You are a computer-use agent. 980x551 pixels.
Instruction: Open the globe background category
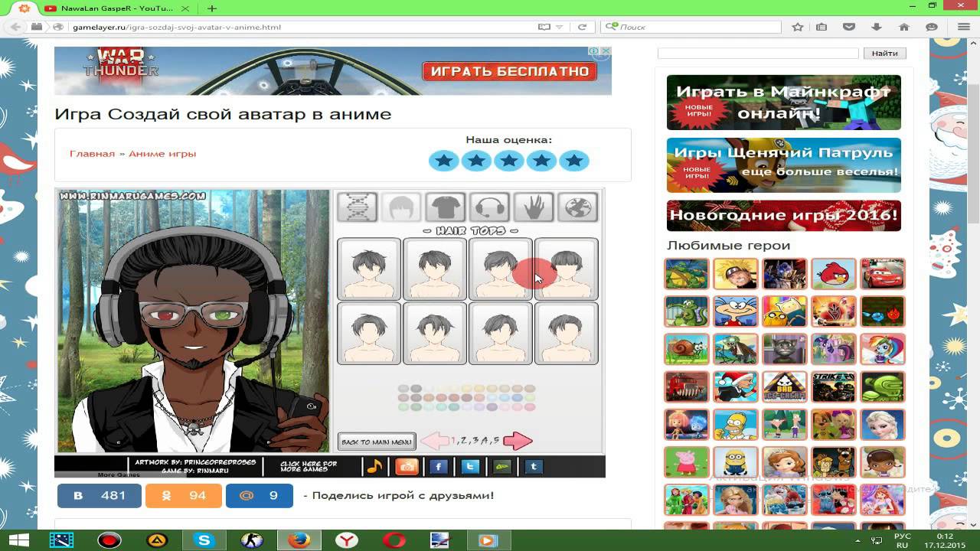click(x=577, y=207)
